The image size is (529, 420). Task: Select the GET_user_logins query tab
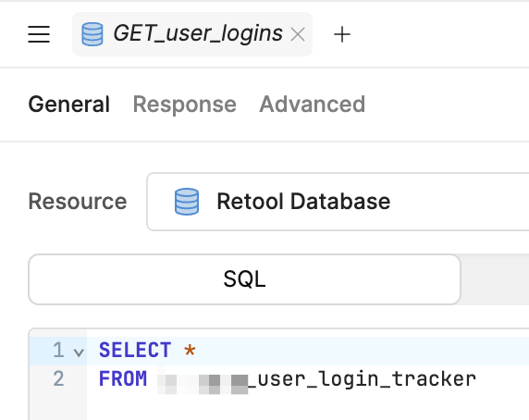tap(192, 34)
